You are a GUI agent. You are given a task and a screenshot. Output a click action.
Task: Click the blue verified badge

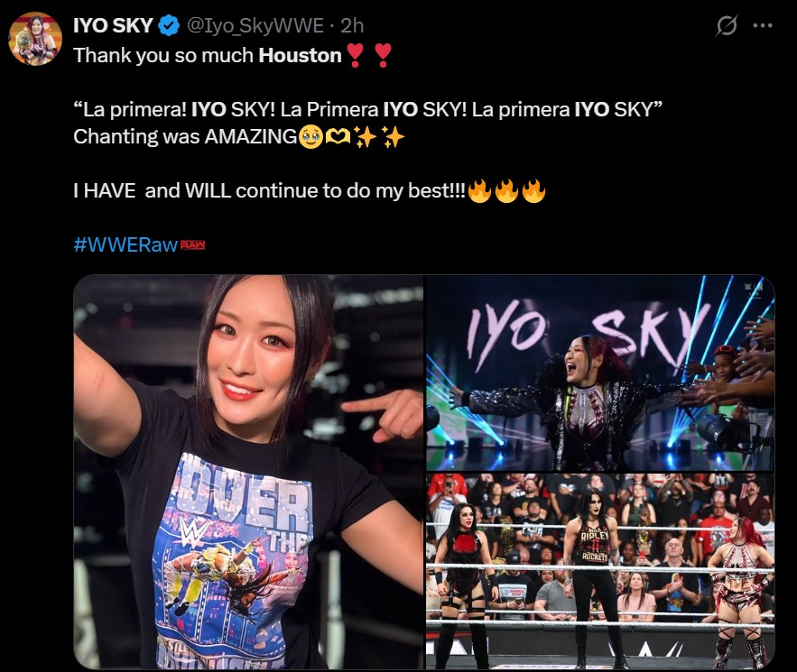(169, 25)
